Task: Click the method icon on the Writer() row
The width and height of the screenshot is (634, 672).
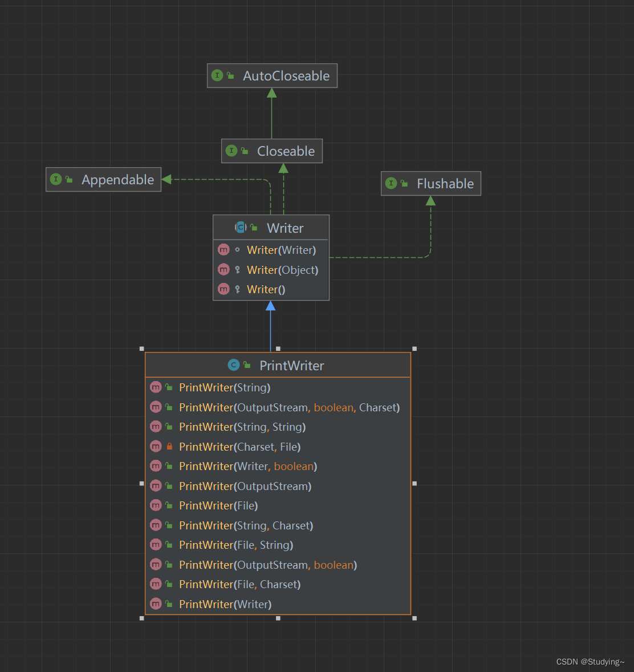Action: coord(223,289)
